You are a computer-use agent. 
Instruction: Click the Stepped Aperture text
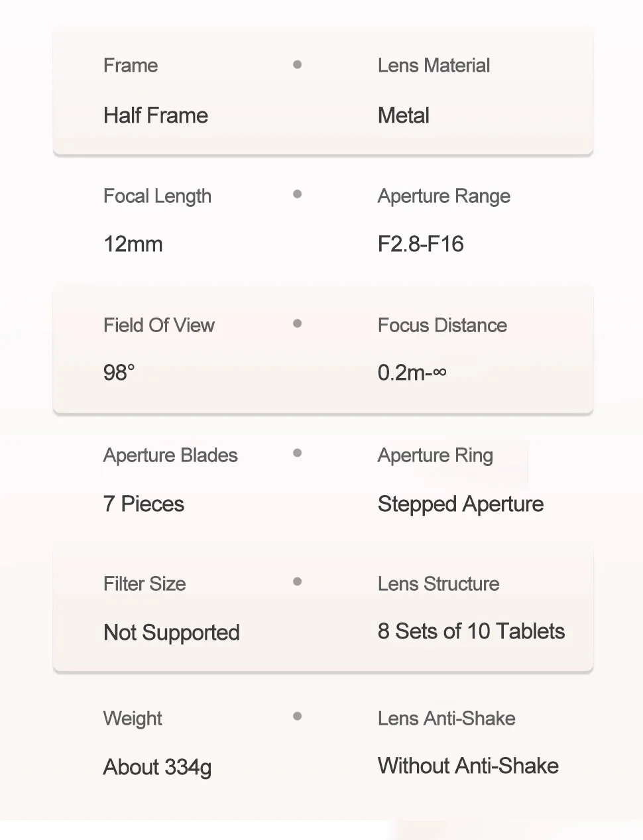click(x=461, y=505)
